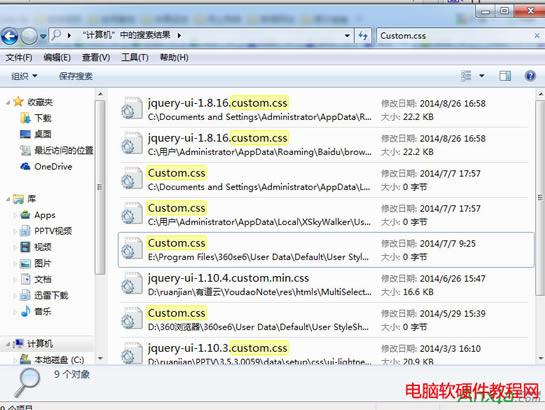Select 本地磁盘 (C:) drive
Image resolution: width=545 pixels, height=410 pixels.
point(52,359)
